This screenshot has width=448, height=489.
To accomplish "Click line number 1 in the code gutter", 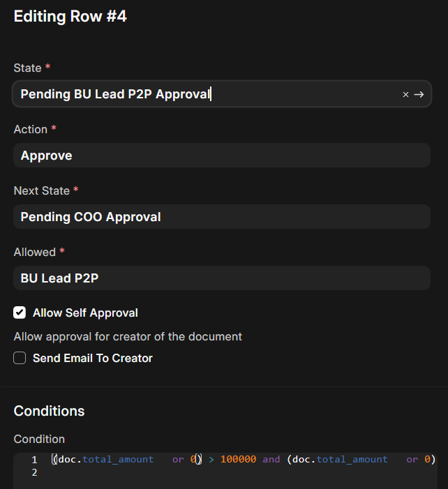I will (x=33, y=460).
